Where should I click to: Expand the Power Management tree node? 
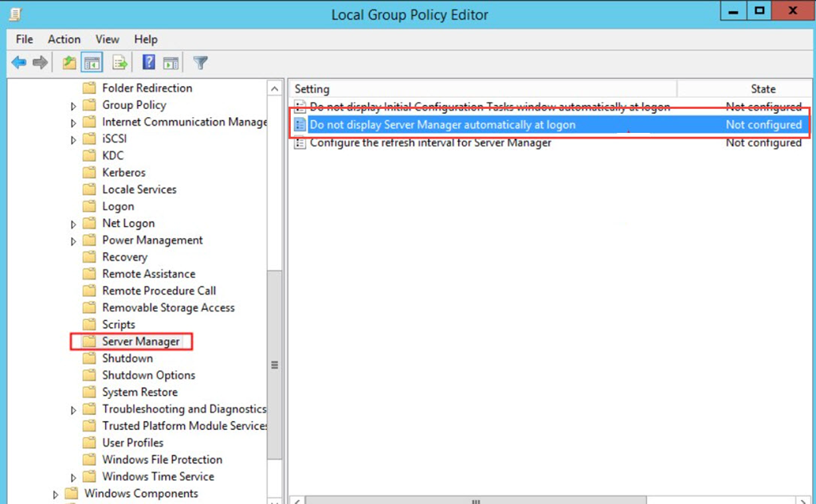(73, 240)
